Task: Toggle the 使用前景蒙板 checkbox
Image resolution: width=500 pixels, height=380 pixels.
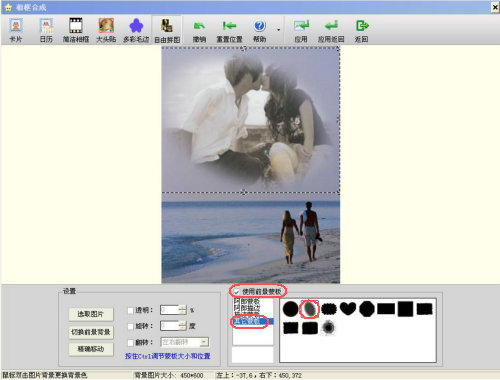Action: pyautogui.click(x=236, y=292)
